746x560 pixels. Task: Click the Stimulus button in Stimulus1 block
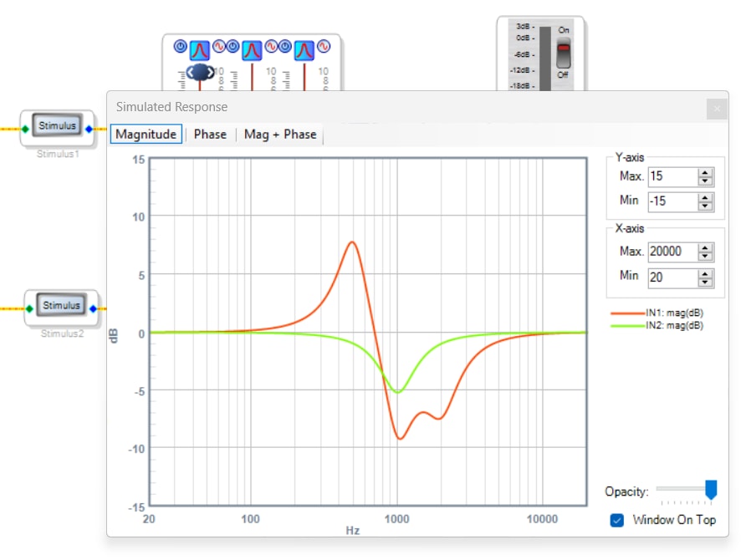pos(57,125)
